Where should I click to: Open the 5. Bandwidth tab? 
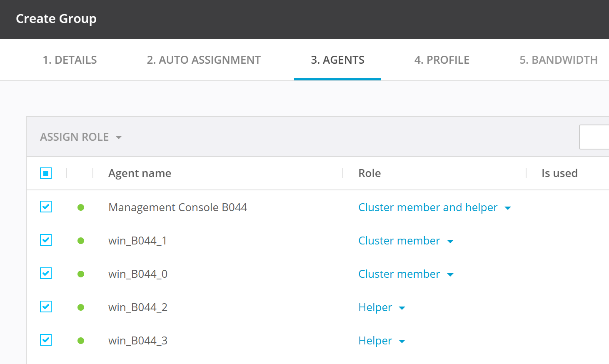tap(558, 60)
